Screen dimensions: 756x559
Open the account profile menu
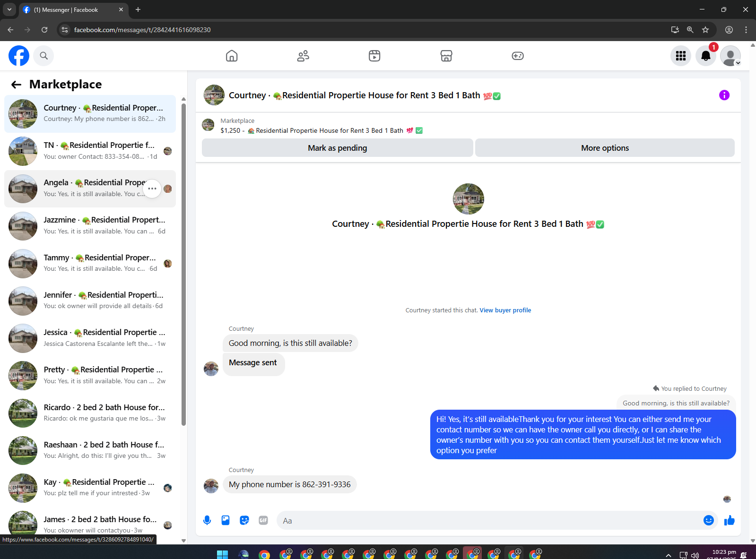click(x=730, y=56)
